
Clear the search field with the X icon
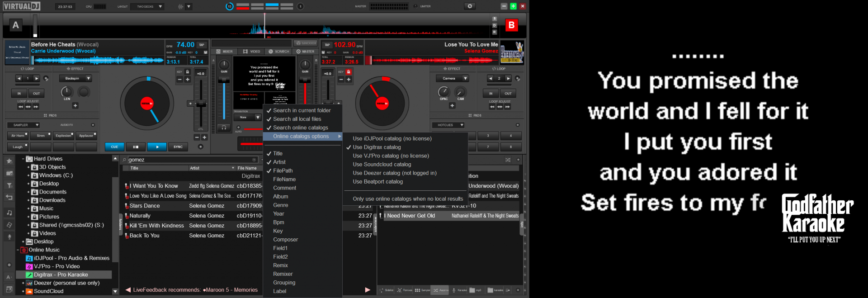[x=255, y=160]
